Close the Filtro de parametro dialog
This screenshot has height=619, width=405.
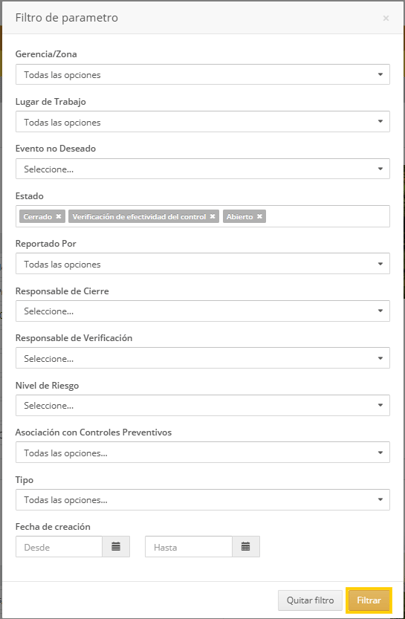coord(386,18)
